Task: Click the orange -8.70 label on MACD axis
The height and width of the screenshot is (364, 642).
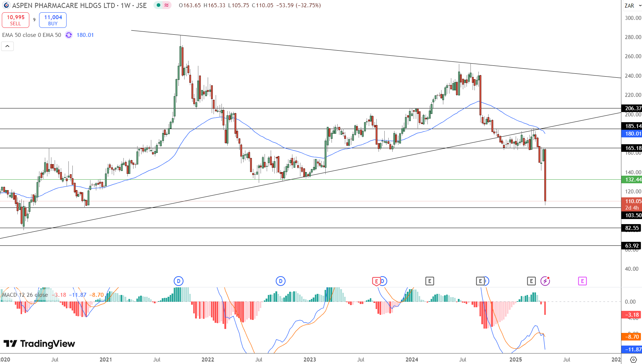Action: tap(632, 337)
